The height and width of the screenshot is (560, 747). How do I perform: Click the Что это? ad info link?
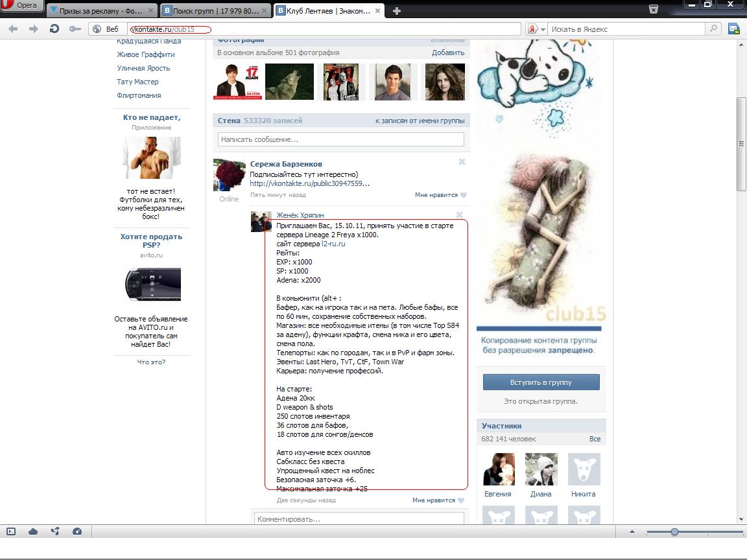(151, 362)
